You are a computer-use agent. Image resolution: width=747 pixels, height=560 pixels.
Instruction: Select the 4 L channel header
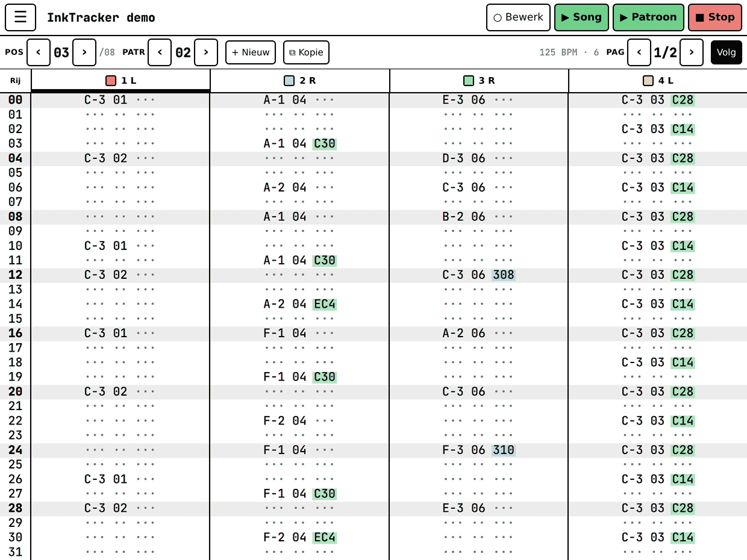[658, 81]
